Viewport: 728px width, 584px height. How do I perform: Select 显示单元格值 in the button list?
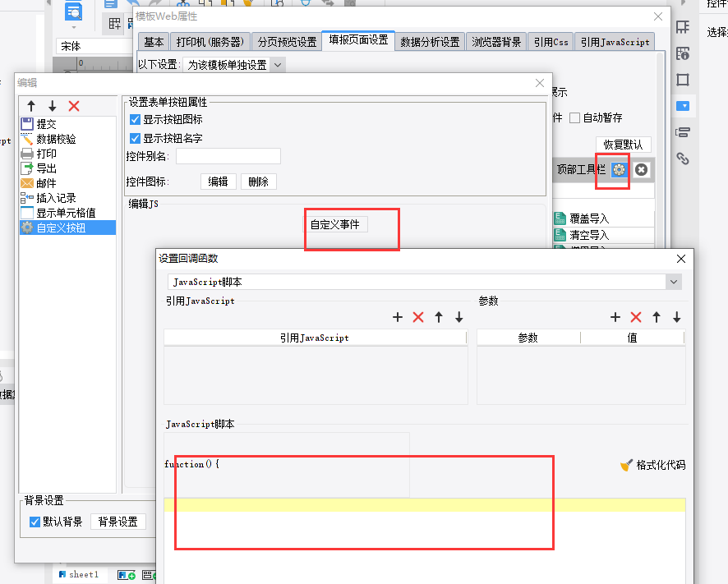coord(67,213)
